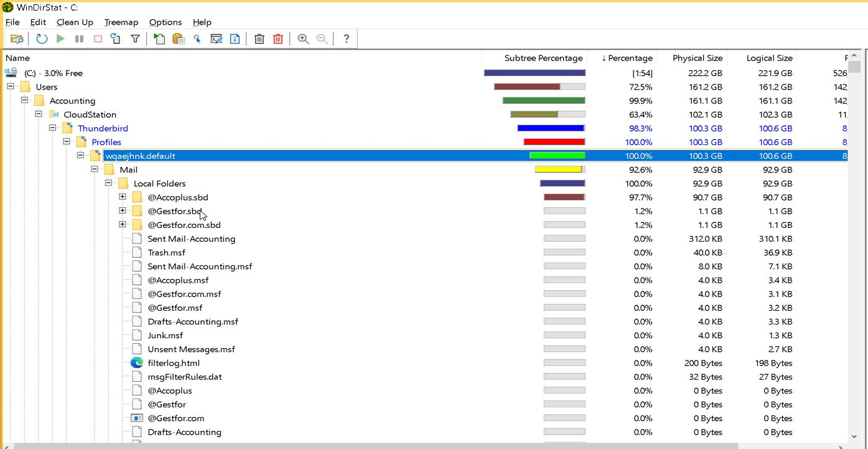Screen dimensions: 868x449
Task: Collapse the wqaejhnk.default tree node
Action: pos(81,155)
